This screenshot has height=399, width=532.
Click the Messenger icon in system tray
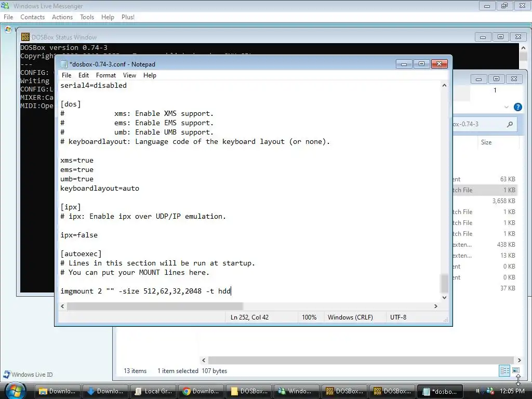click(x=490, y=391)
